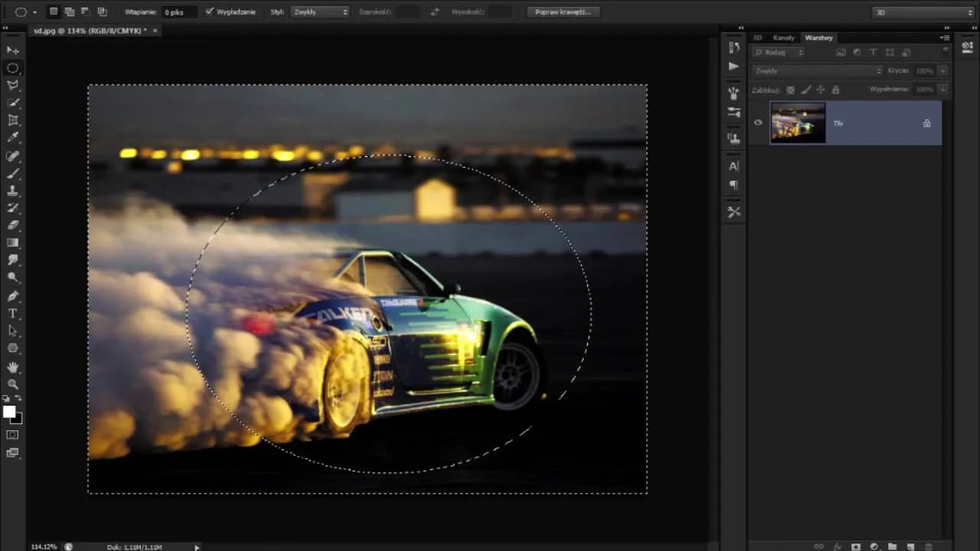The image size is (980, 551).
Task: Click the Popraw krawędź button
Action: tap(564, 11)
